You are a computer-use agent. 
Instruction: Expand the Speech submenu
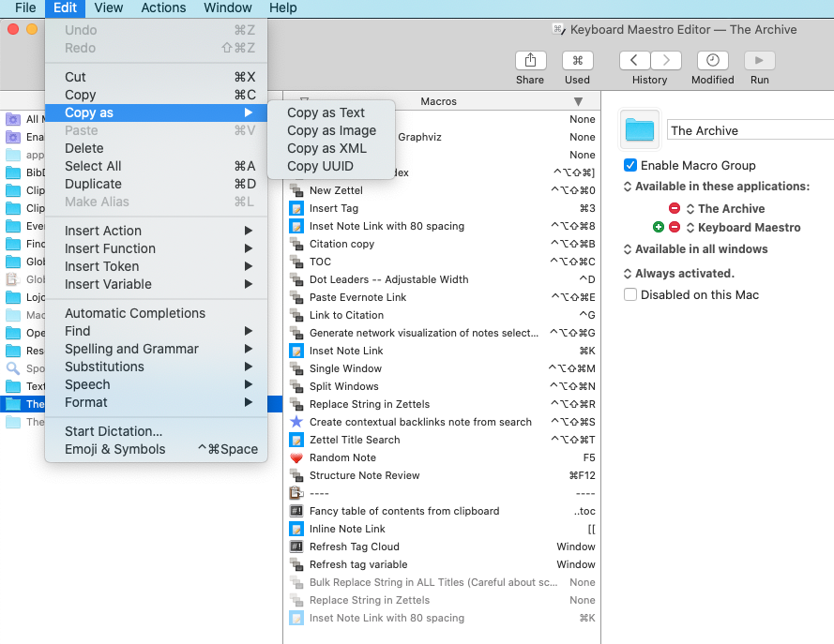click(156, 384)
